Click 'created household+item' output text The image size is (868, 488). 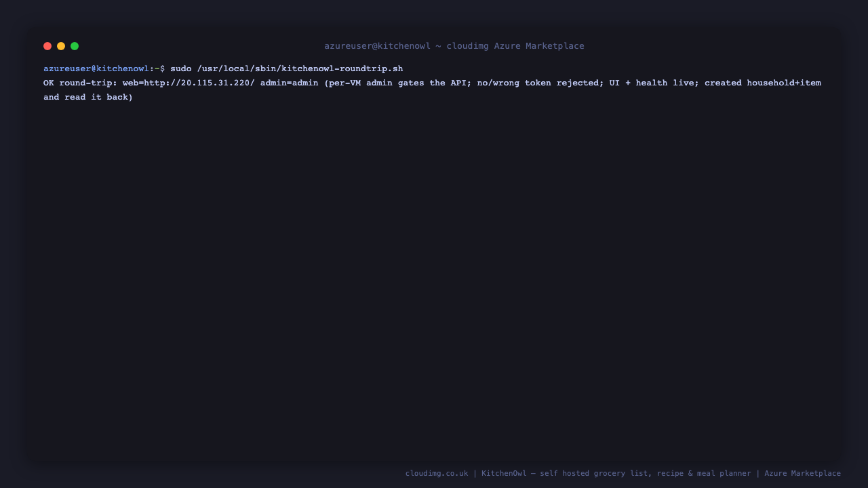[x=763, y=83]
